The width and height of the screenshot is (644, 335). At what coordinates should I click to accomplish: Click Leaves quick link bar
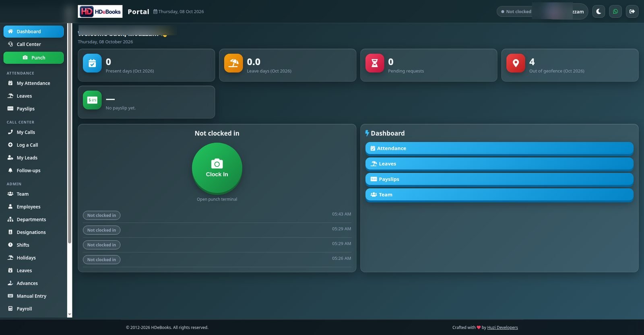click(499, 164)
